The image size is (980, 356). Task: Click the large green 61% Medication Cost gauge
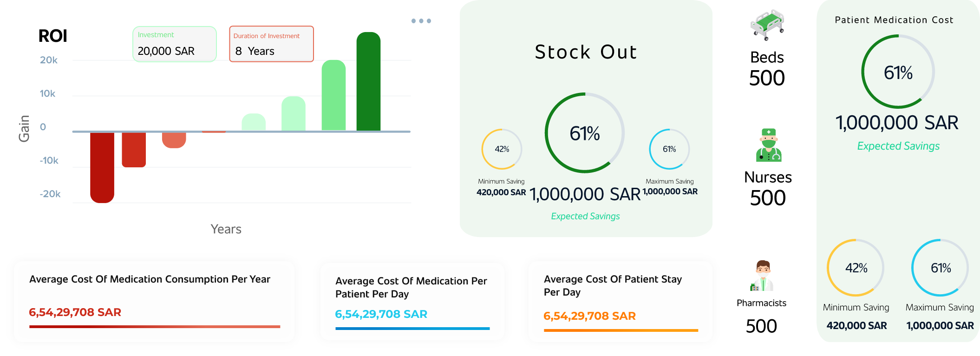pos(898,73)
